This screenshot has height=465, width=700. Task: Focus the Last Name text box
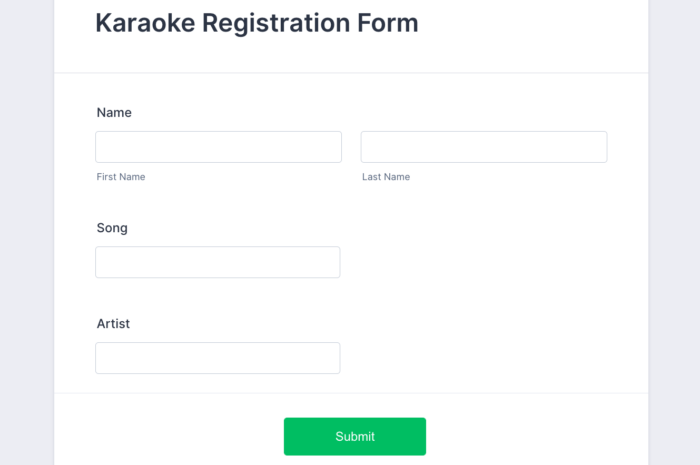point(484,147)
